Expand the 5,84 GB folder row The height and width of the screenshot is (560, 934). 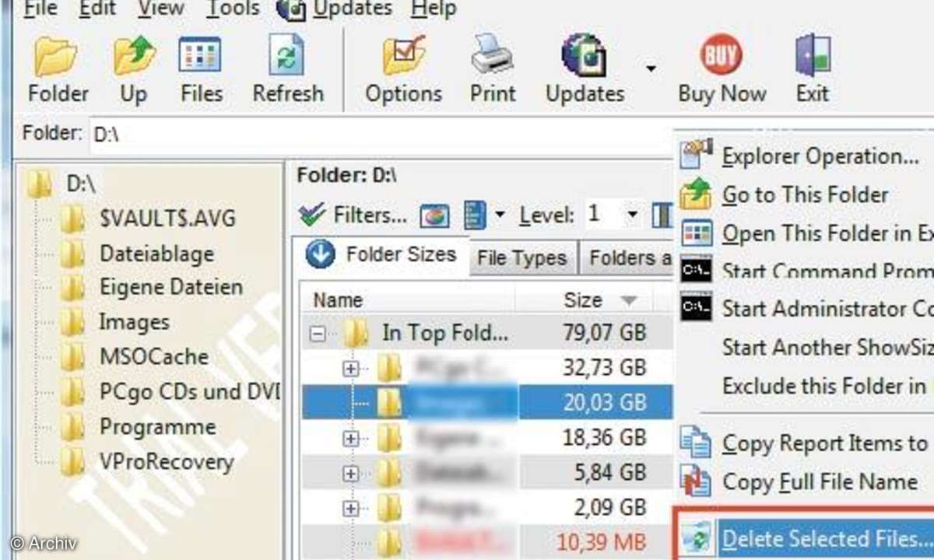tap(350, 473)
